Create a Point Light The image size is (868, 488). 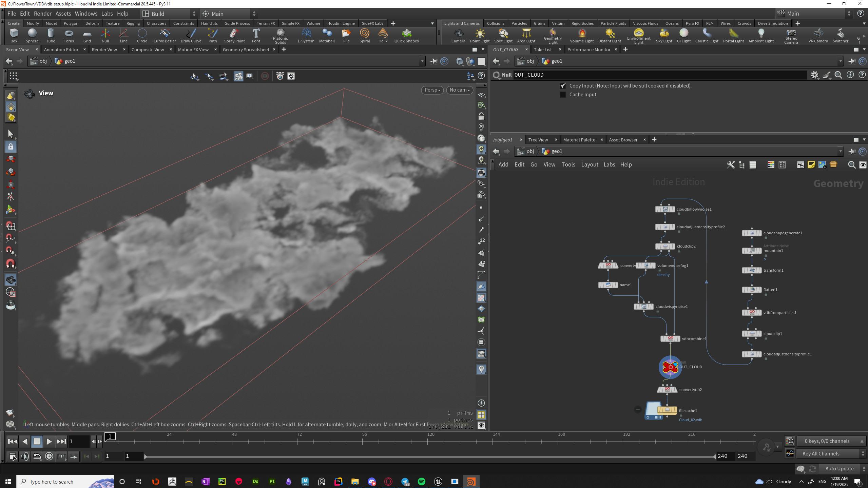coord(480,36)
